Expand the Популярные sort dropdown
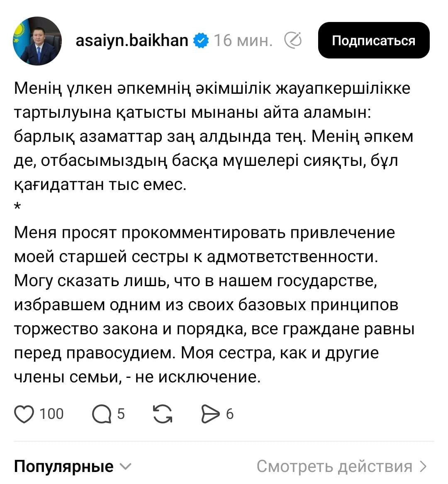This screenshot has height=484, width=448. pyautogui.click(x=63, y=467)
